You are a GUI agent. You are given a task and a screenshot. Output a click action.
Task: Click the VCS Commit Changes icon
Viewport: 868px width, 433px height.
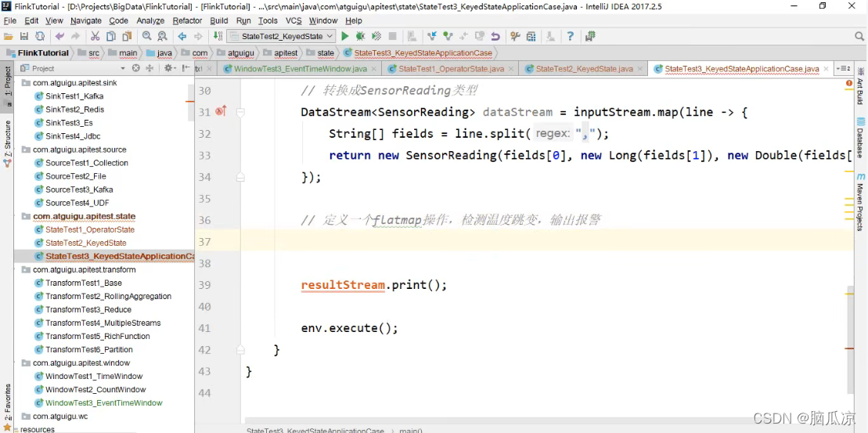point(448,36)
